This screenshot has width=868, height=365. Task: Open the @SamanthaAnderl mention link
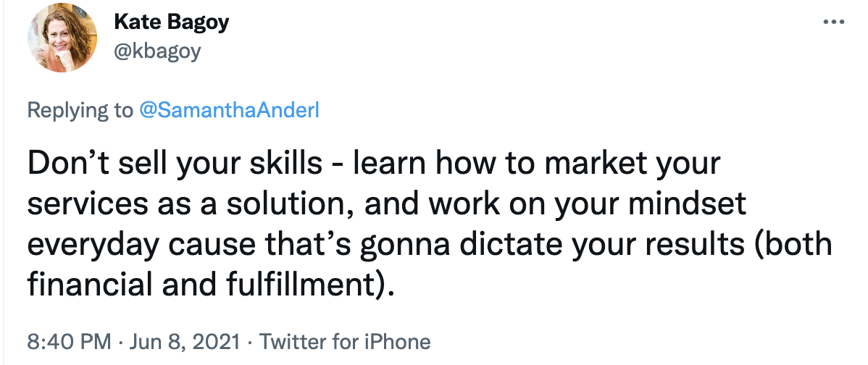[x=229, y=110]
